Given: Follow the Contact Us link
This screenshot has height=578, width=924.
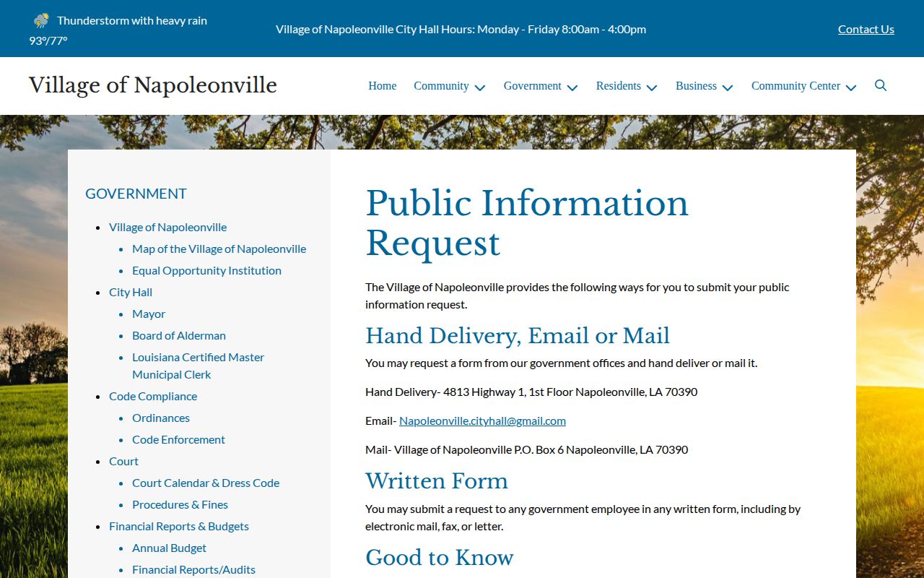Looking at the screenshot, I should [x=866, y=29].
